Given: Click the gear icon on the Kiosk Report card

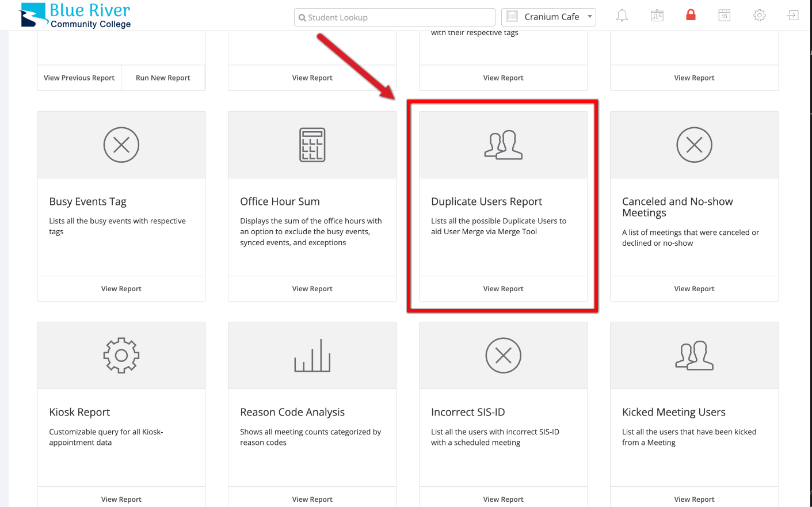Looking at the screenshot, I should click(121, 355).
